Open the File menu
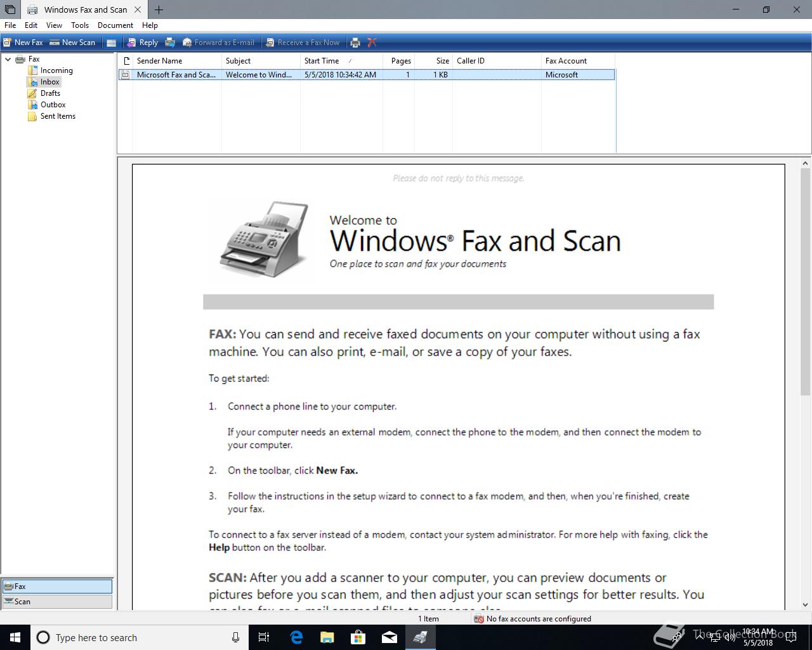This screenshot has height=650, width=812. (10, 25)
